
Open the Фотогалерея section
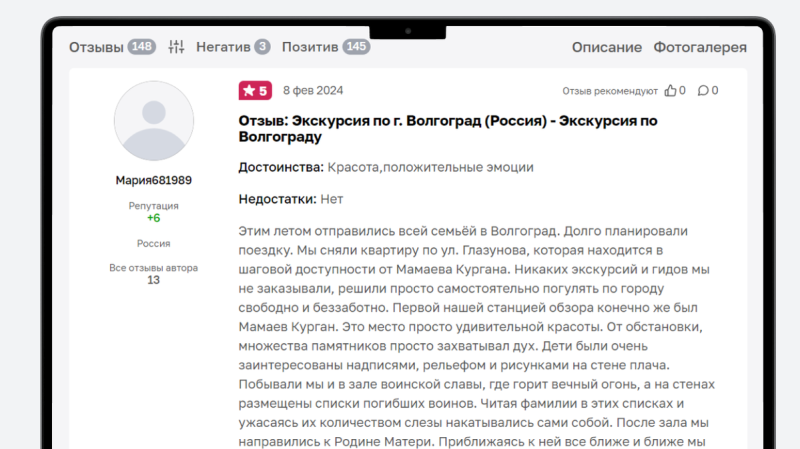click(700, 47)
